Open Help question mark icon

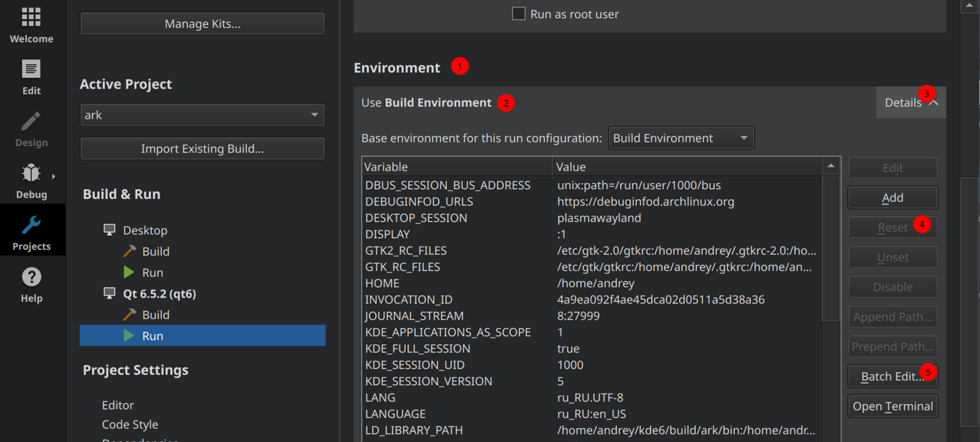click(x=31, y=277)
